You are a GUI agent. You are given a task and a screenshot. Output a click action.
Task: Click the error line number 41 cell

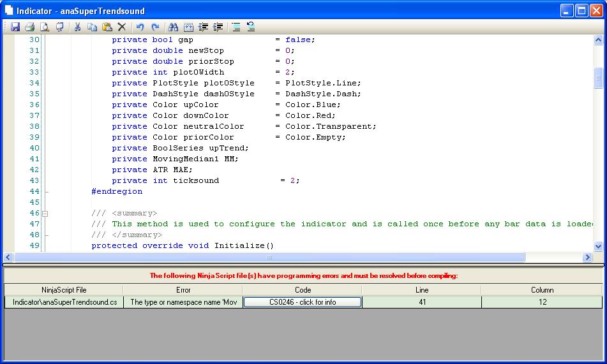(x=422, y=302)
